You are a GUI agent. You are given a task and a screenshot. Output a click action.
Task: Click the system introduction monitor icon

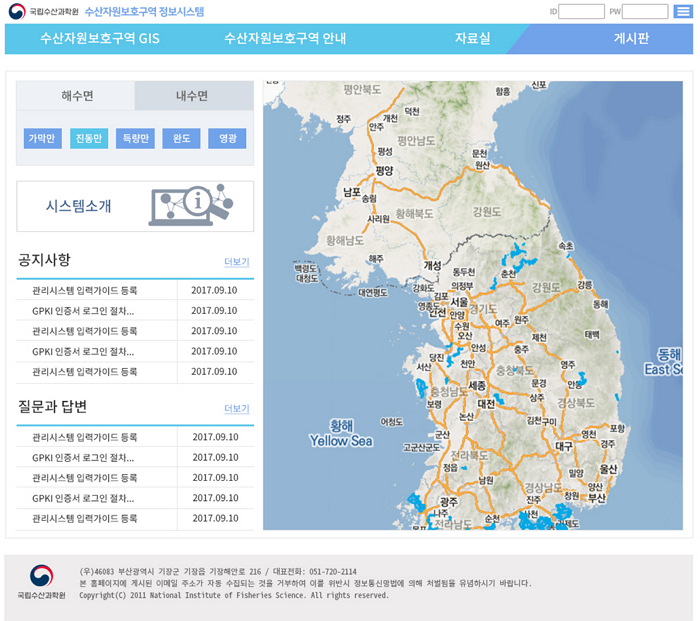click(190, 204)
